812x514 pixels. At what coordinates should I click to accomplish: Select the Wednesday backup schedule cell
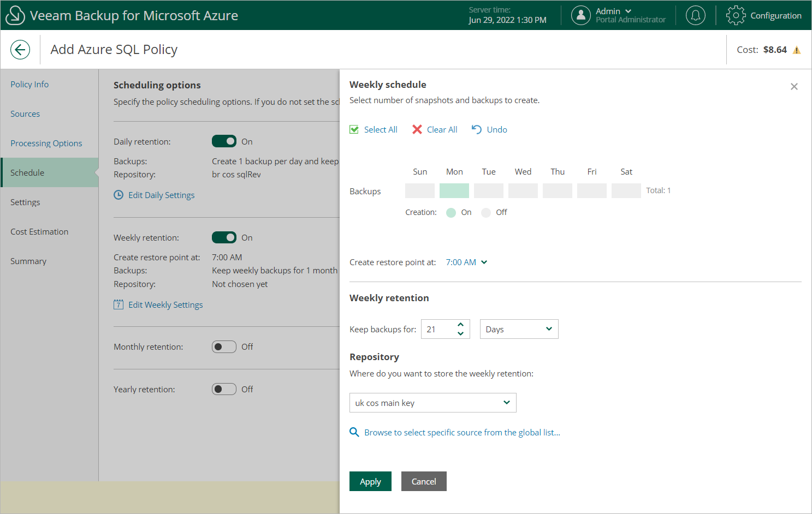point(523,191)
